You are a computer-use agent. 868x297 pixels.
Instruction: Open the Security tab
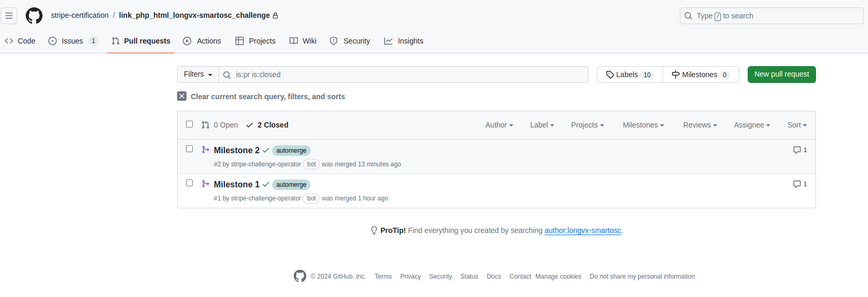tap(350, 41)
